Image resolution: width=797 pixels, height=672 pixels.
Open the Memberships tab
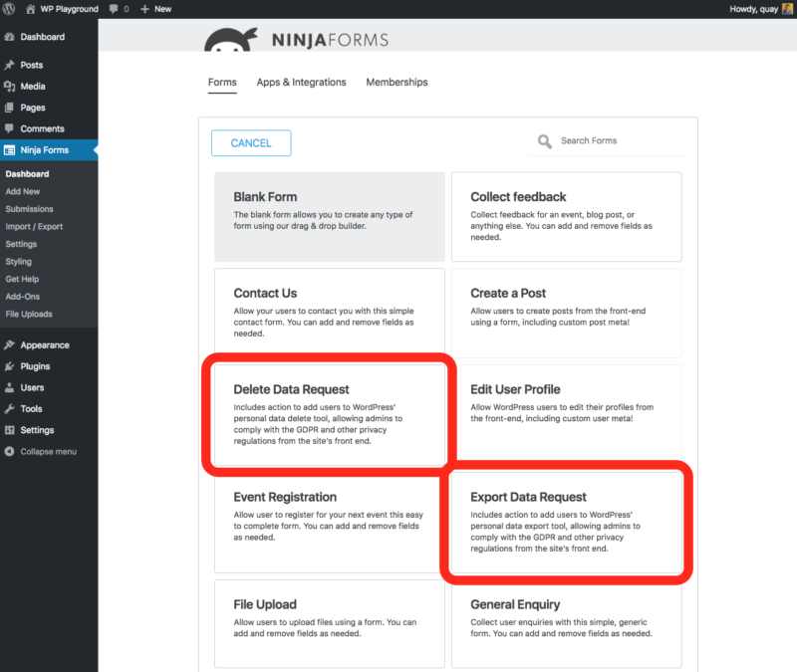click(397, 83)
